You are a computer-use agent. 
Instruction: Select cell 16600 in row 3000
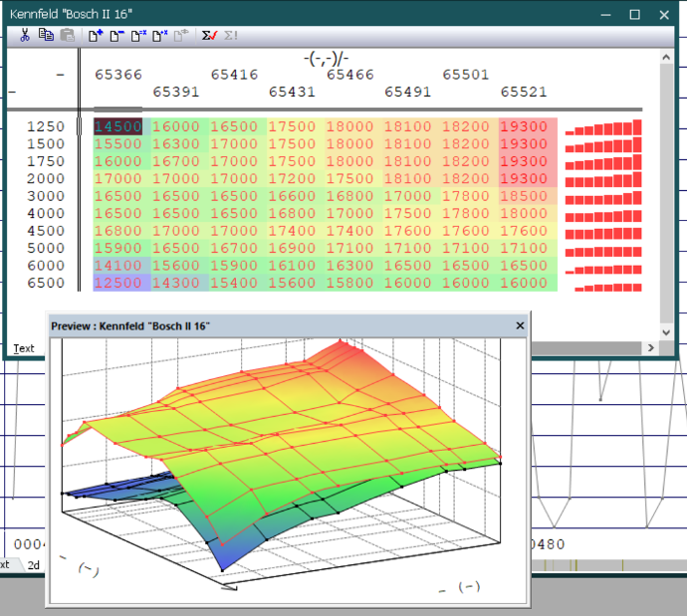tap(292, 196)
